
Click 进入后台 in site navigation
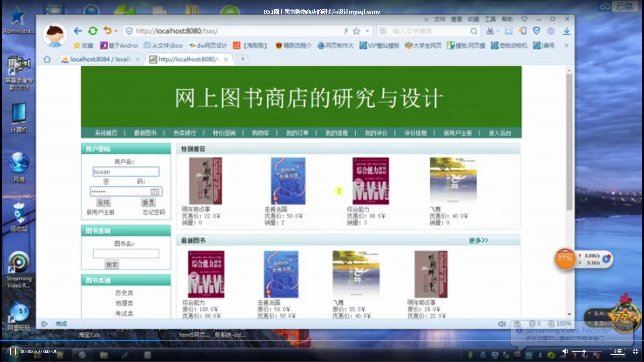pyautogui.click(x=500, y=133)
